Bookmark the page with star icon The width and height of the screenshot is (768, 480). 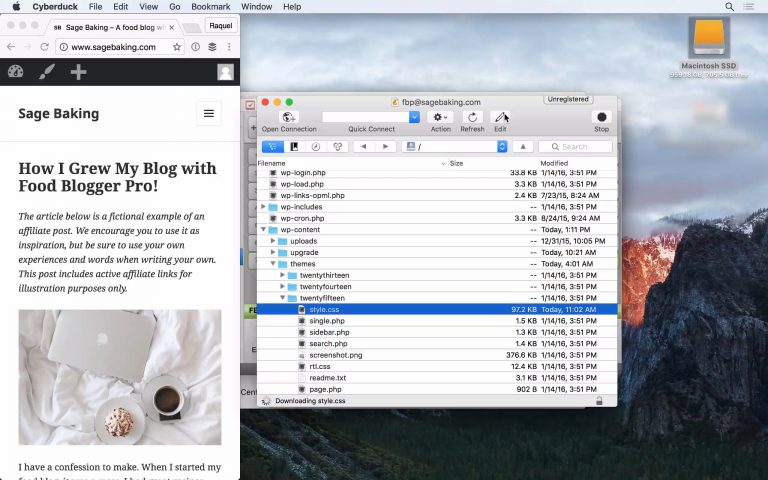click(x=177, y=47)
